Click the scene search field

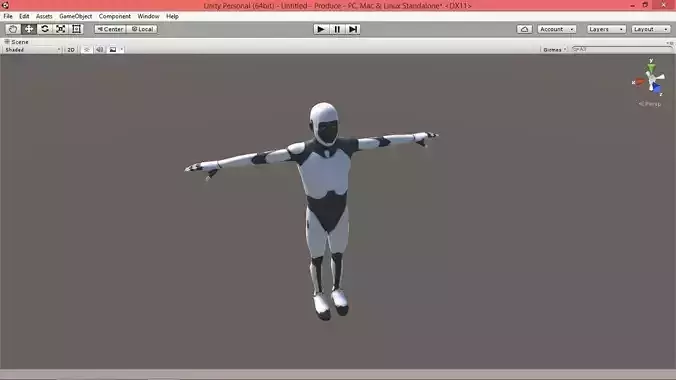tap(622, 49)
